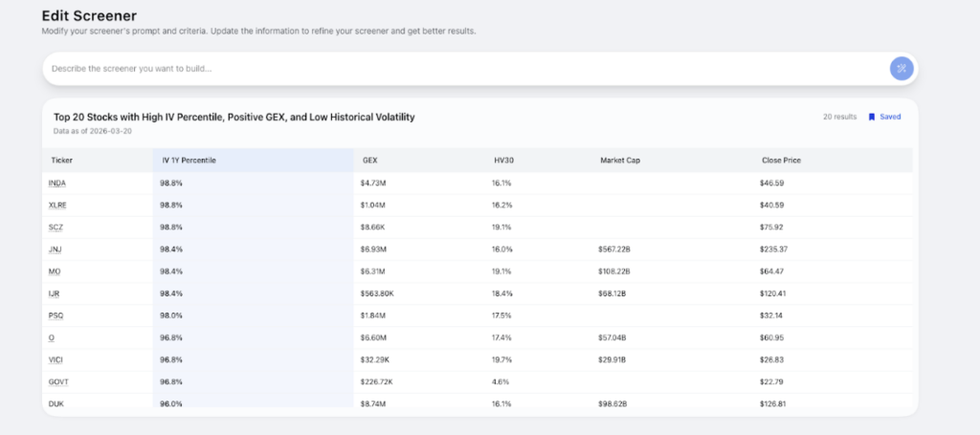
Task: Click IJR HV30 value 18.4%
Action: click(x=501, y=294)
